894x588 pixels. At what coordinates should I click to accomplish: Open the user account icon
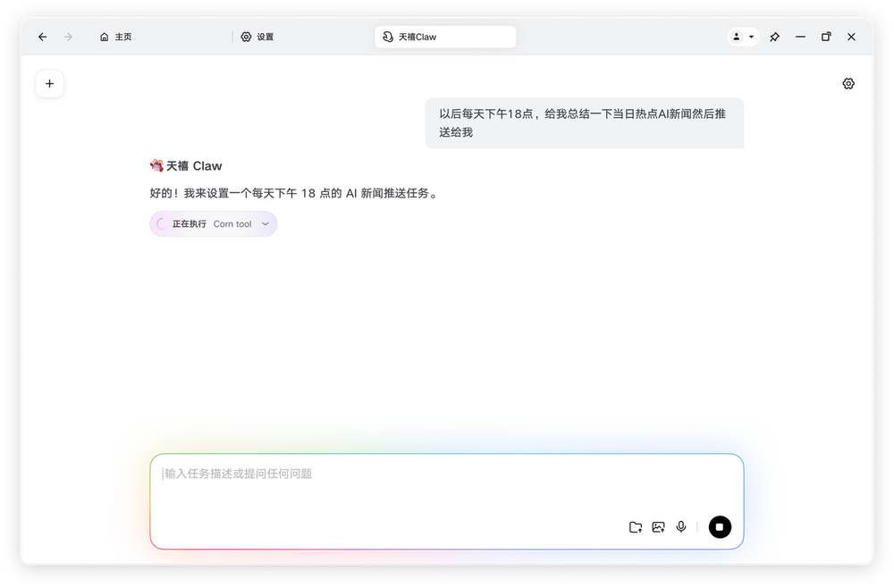tap(735, 37)
